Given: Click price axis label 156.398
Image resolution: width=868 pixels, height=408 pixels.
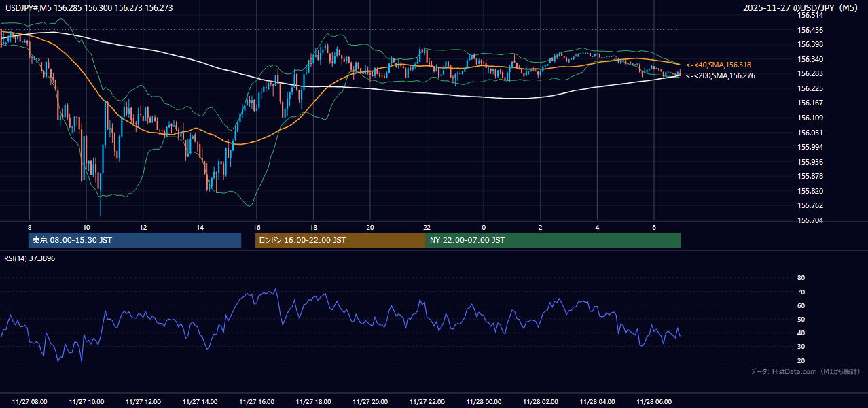Looking at the screenshot, I should [x=810, y=44].
